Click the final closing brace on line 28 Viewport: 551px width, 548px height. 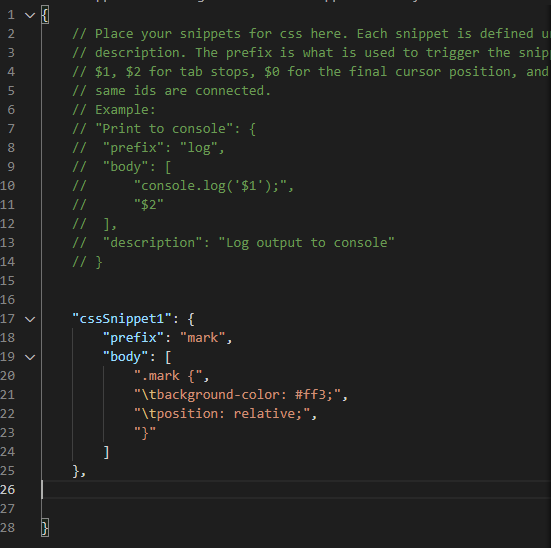45,528
